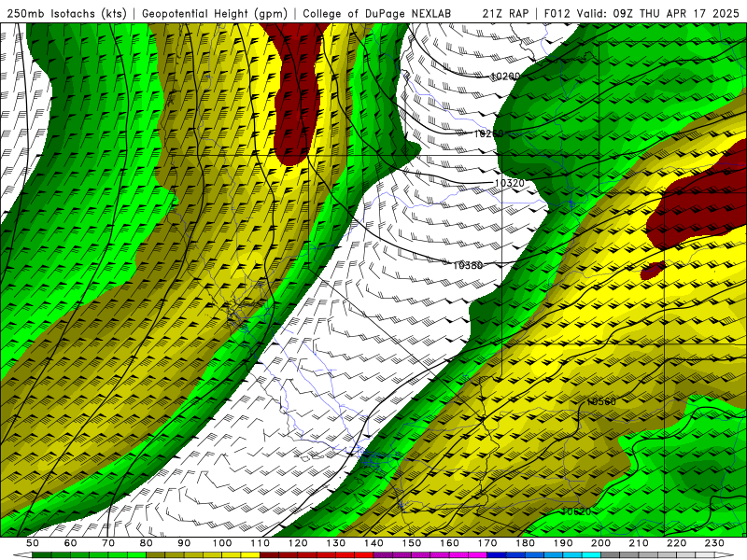This screenshot has height=560, width=747.
Task: Click the 170 value on the color scale
Action: [x=486, y=543]
